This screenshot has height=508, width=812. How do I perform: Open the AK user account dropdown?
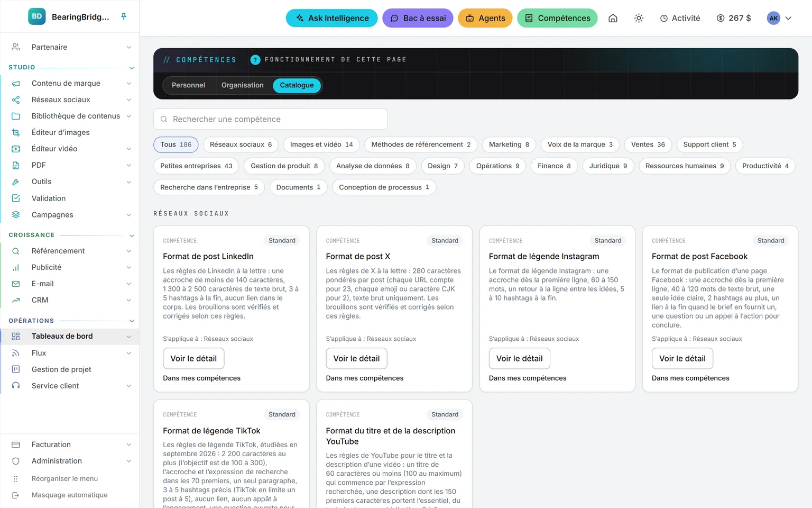click(x=779, y=18)
